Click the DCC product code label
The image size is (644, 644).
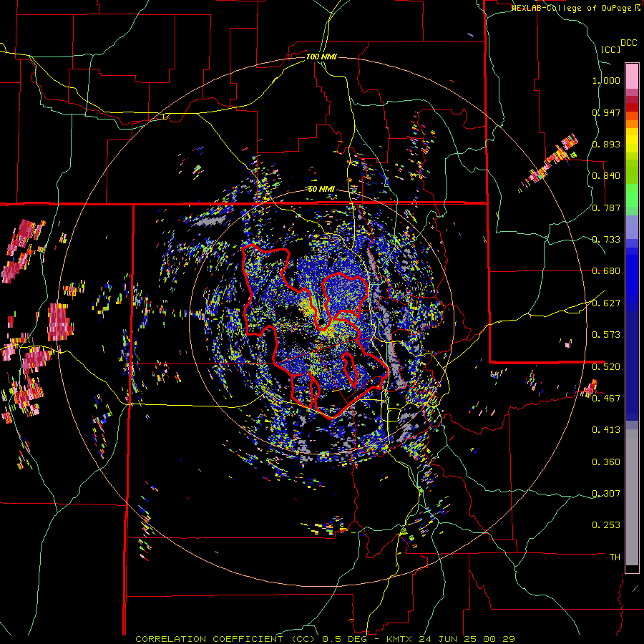[628, 43]
